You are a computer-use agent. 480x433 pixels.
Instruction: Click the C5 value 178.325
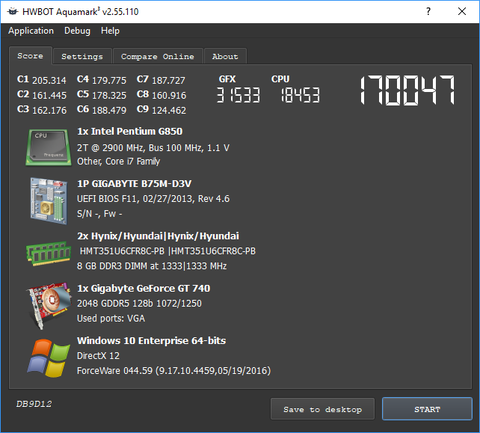109,95
